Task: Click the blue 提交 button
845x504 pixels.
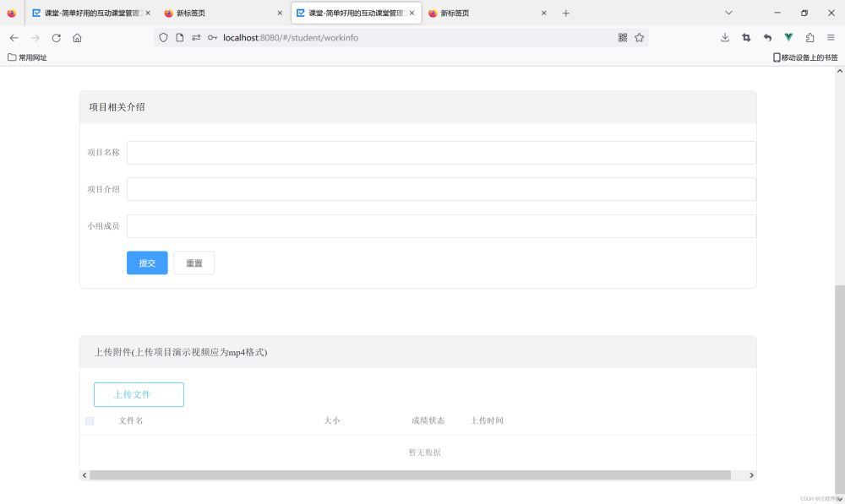Action: 147,263
